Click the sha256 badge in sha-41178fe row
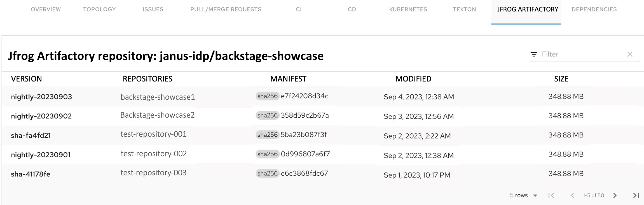 tap(267, 173)
